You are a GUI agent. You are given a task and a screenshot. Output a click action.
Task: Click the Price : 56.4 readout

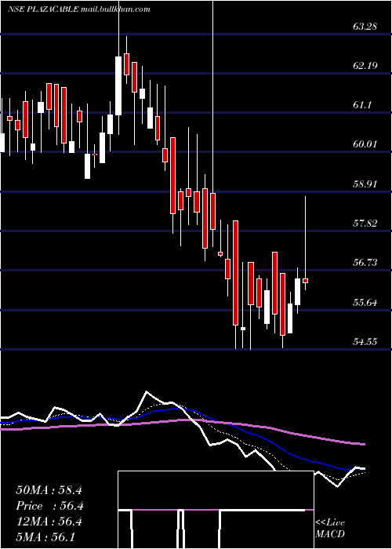click(x=49, y=506)
